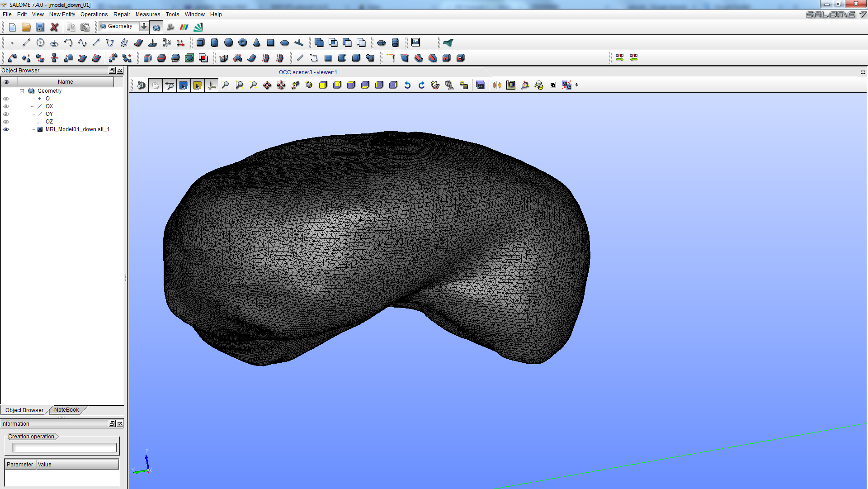This screenshot has height=489, width=868.
Task: Open the Operations menu
Action: pos(94,14)
